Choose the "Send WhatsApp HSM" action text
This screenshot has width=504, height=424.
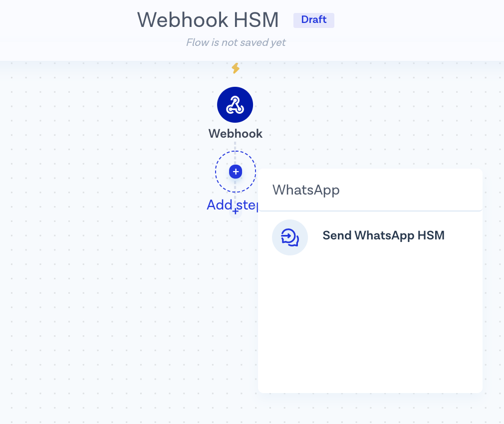tap(383, 235)
